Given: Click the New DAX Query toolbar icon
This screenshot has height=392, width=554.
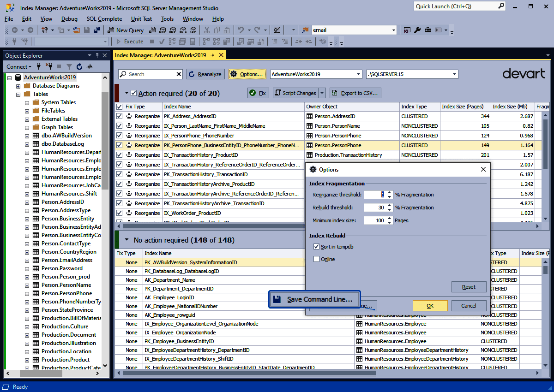Looking at the screenshot, I should tap(193, 30).
